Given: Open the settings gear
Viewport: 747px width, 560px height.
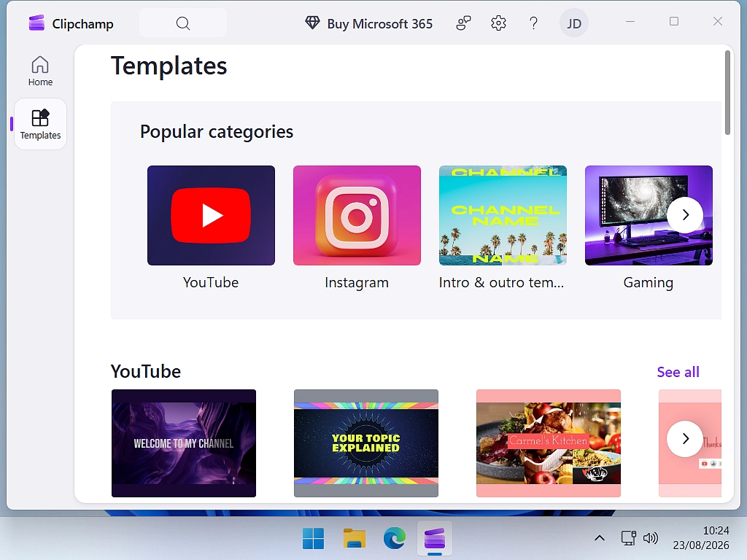Looking at the screenshot, I should tap(498, 23).
